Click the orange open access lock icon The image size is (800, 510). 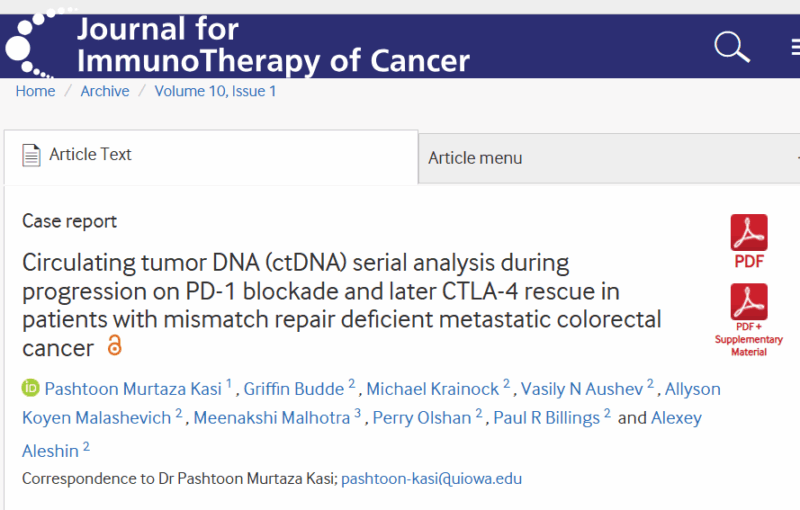[114, 345]
